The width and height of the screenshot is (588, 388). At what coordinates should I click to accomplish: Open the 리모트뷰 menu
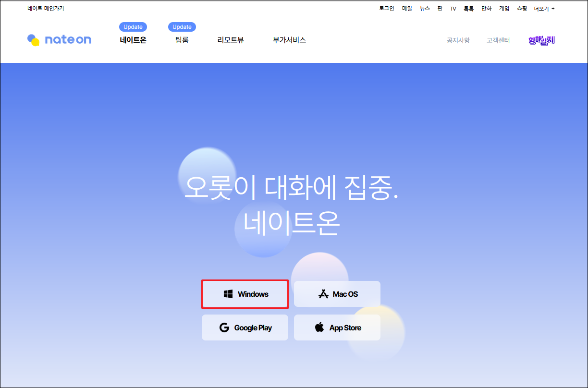pyautogui.click(x=231, y=40)
